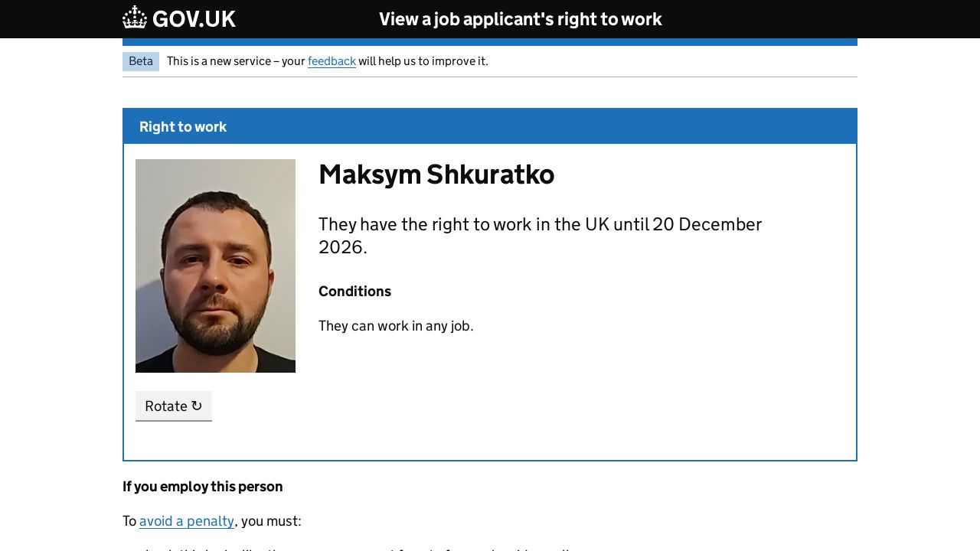Click the Beta phase tag
This screenshot has height=551, width=980.
(141, 61)
